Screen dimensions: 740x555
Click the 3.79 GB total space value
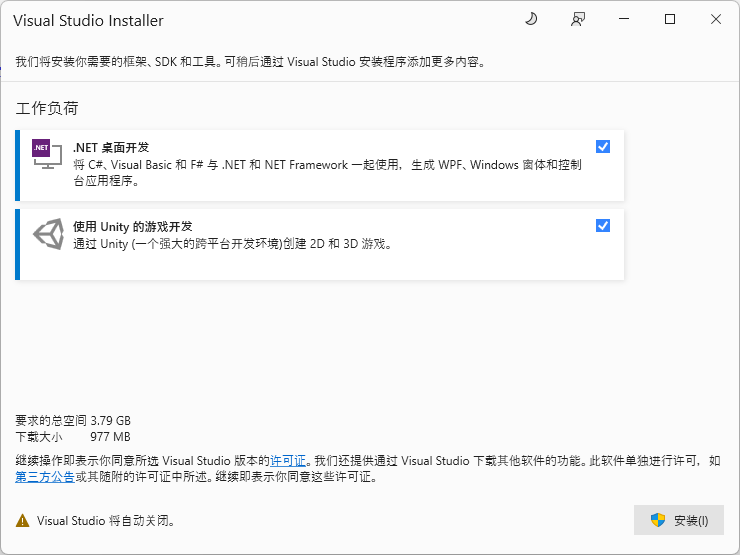(110, 420)
